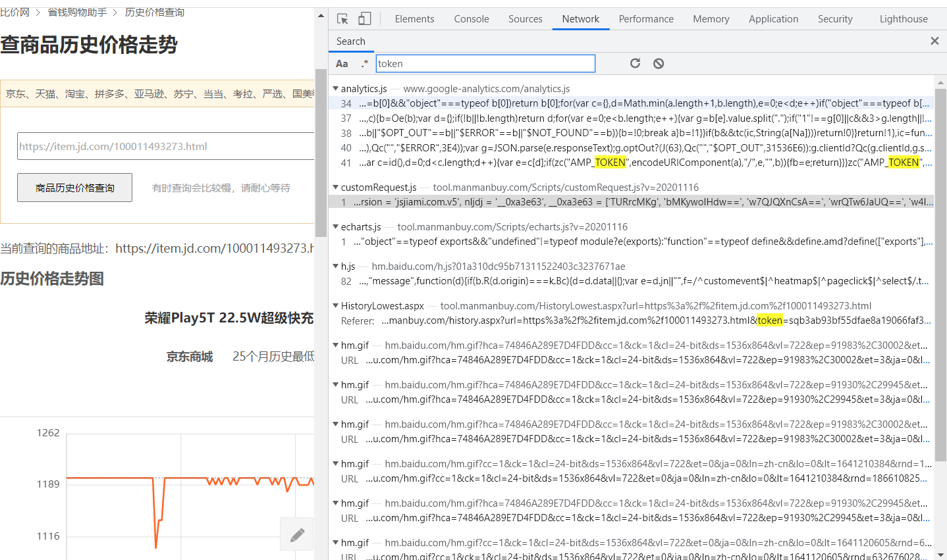Screen dimensions: 947x560
Task: Collapse the echarts.js result group
Action: coord(336,226)
